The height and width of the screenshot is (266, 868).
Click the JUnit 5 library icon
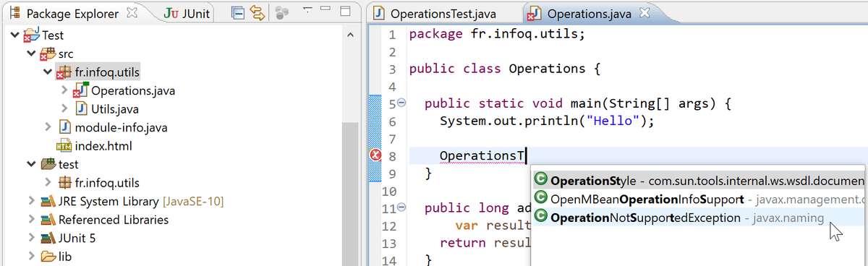(48, 238)
